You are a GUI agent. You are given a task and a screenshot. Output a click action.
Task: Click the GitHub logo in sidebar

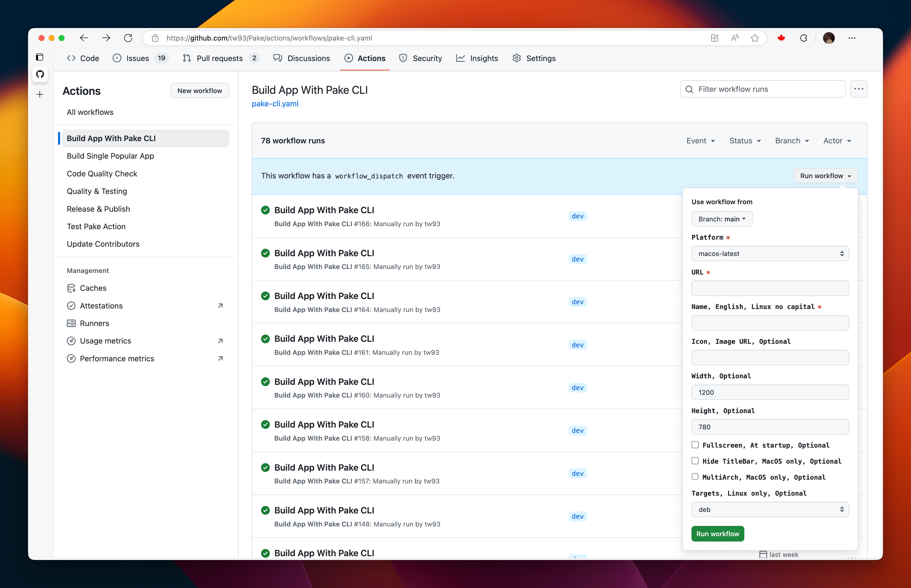pyautogui.click(x=40, y=74)
